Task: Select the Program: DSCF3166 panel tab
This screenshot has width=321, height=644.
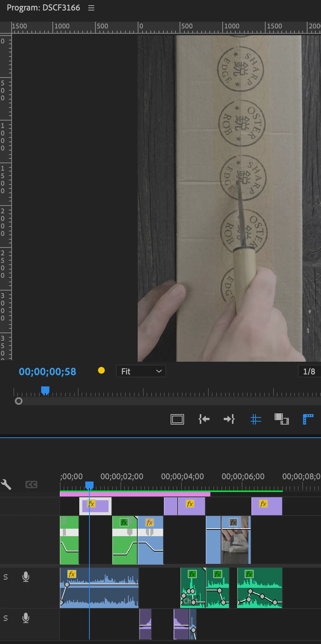Action: coord(43,8)
